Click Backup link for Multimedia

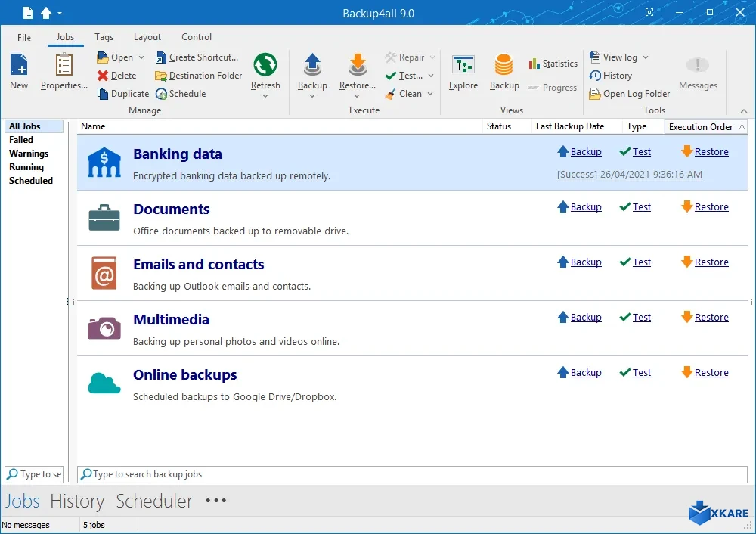pos(586,318)
